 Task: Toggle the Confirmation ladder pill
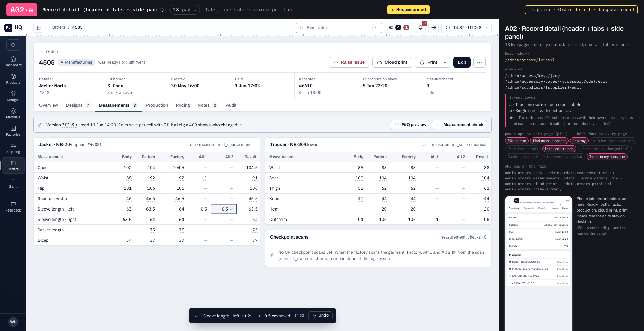click(x=524, y=157)
